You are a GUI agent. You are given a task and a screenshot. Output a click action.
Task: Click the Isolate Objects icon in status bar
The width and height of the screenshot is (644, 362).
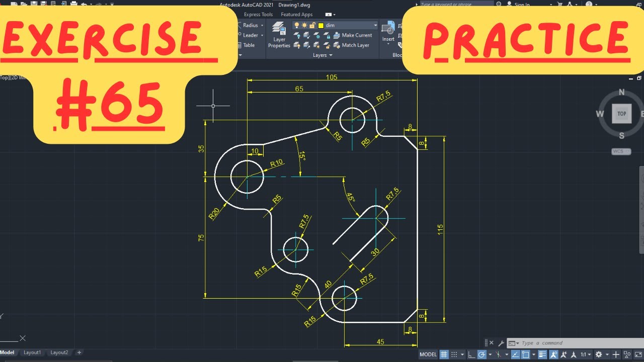(x=627, y=354)
